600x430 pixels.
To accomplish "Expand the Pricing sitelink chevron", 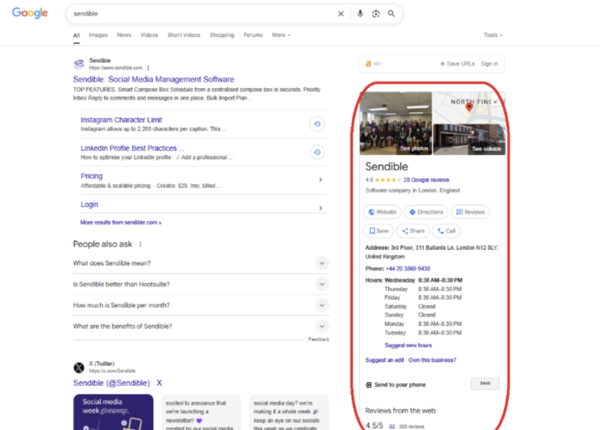I will [320, 180].
